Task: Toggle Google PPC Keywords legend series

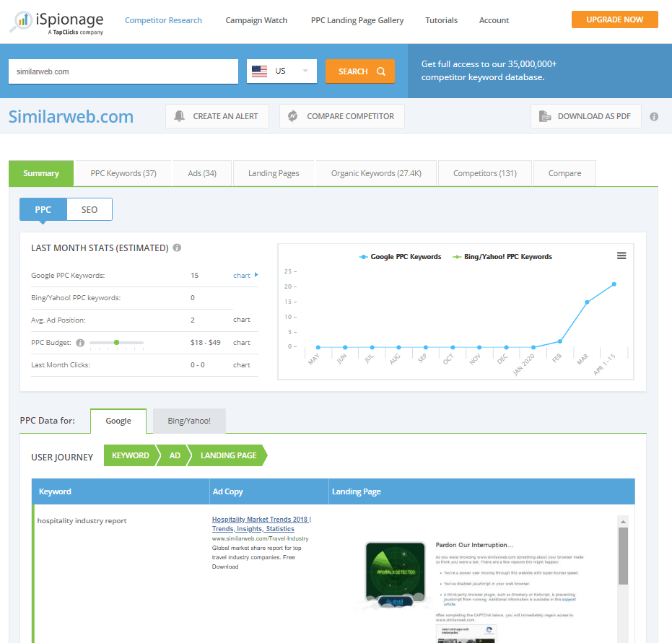Action: pyautogui.click(x=401, y=257)
